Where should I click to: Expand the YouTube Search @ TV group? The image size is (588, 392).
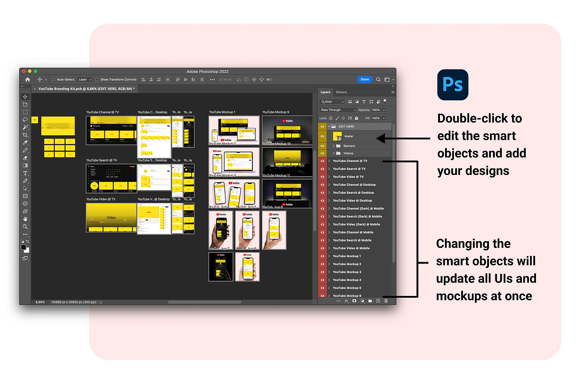tap(329, 169)
